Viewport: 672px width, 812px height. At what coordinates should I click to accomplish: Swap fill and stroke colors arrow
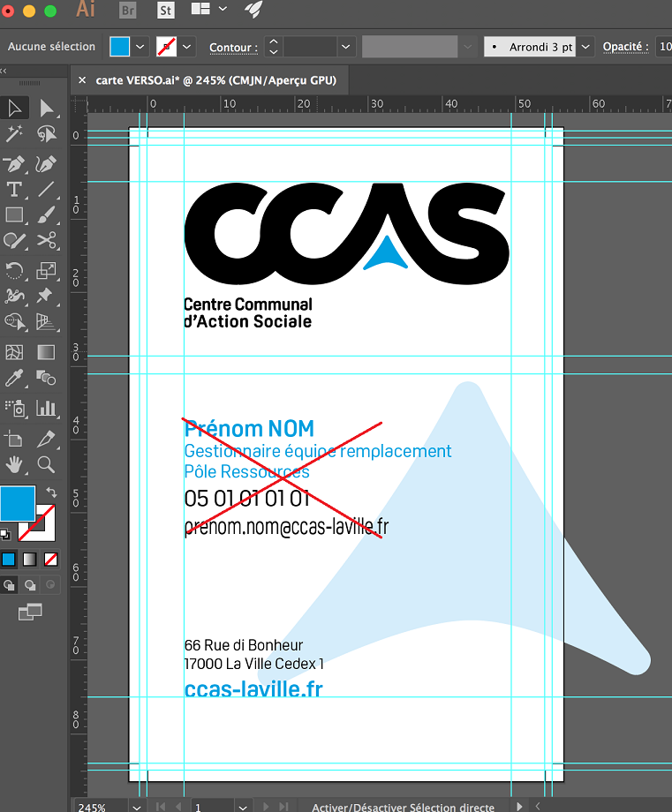point(51,492)
